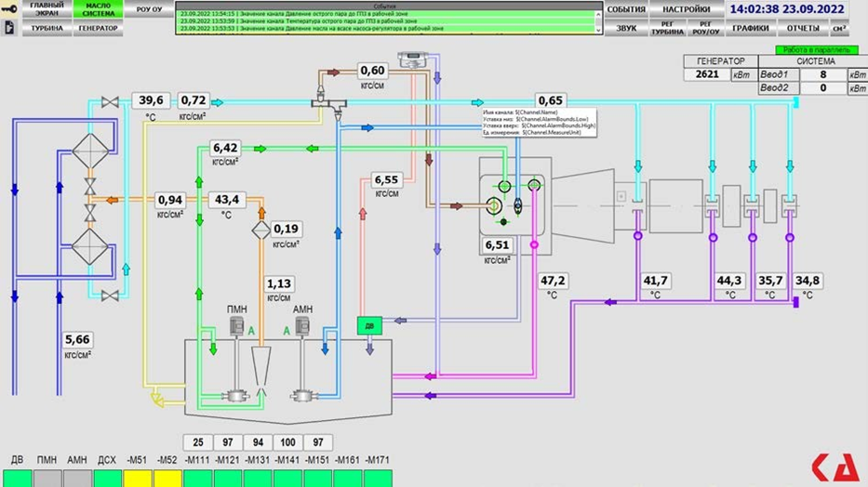Click the ЗВУК sound button
Image resolution: width=868 pixels, height=487 pixels.
pyautogui.click(x=626, y=28)
